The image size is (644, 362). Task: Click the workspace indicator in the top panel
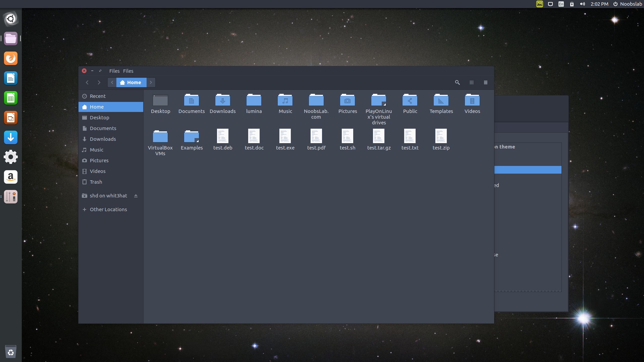click(x=550, y=4)
